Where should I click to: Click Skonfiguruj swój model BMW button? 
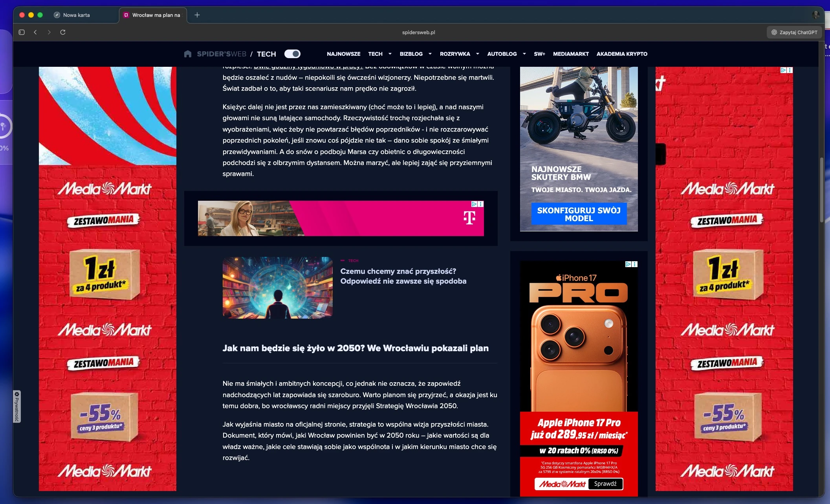(579, 214)
